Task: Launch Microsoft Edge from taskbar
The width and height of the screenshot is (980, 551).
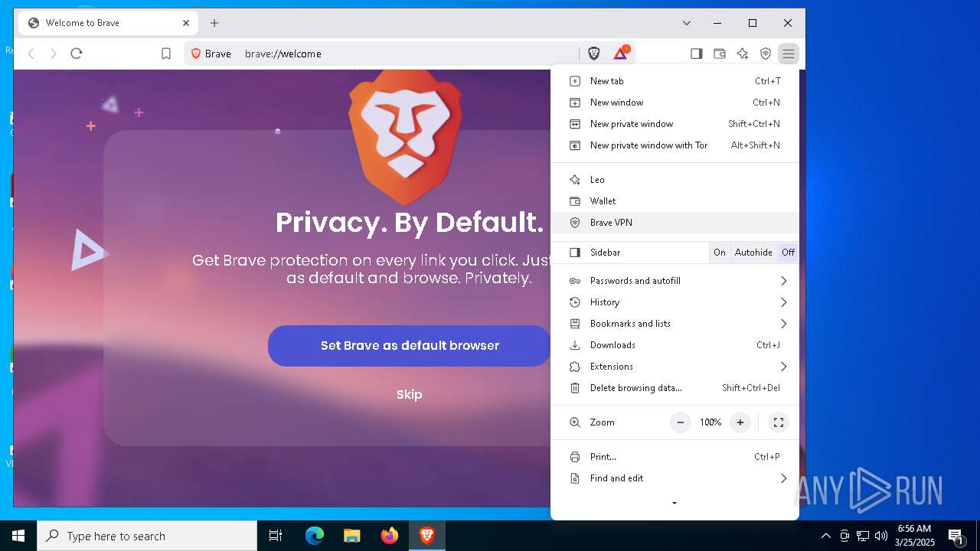Action: [x=315, y=536]
